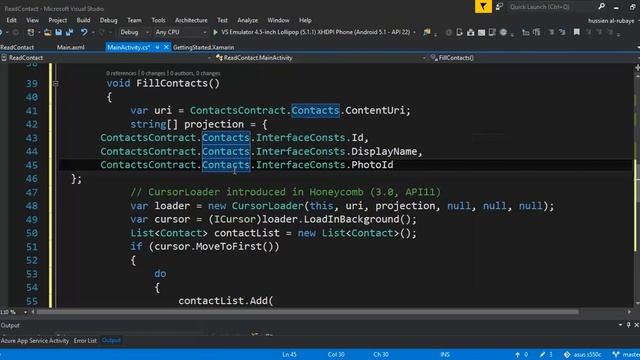Start debugging with green play icon
The image size is (640, 360).
tap(215, 32)
